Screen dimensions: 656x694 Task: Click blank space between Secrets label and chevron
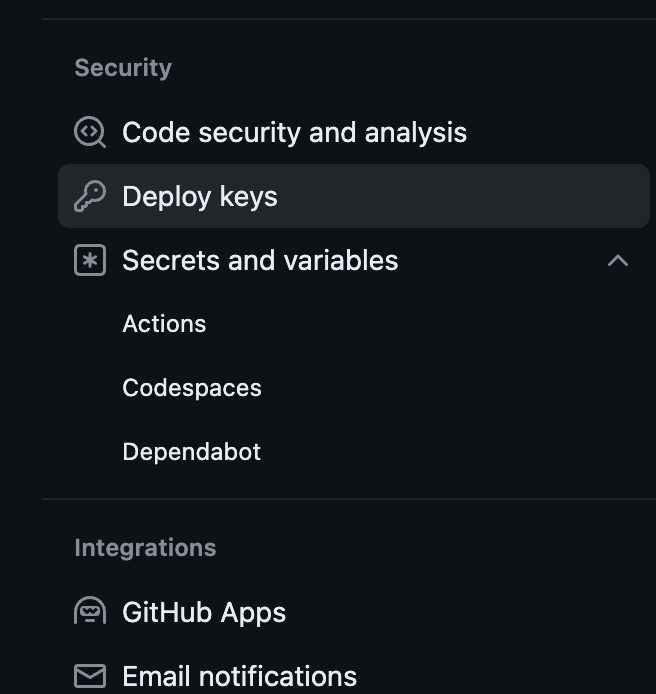[500, 261]
